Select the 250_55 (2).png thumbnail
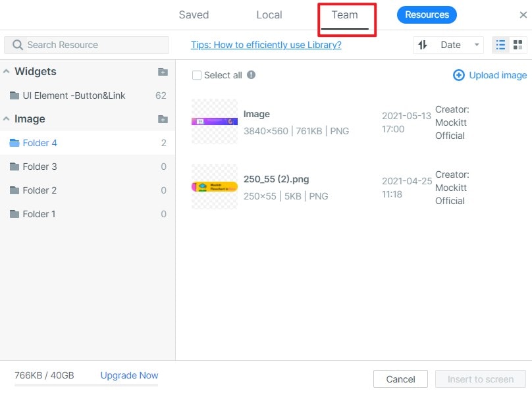532x395 pixels. [x=215, y=186]
